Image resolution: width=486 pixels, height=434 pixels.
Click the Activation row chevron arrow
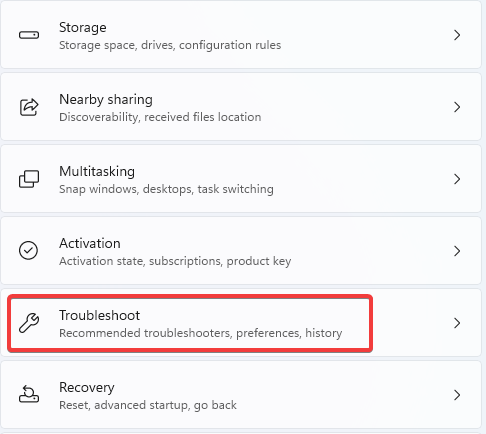[x=457, y=251]
